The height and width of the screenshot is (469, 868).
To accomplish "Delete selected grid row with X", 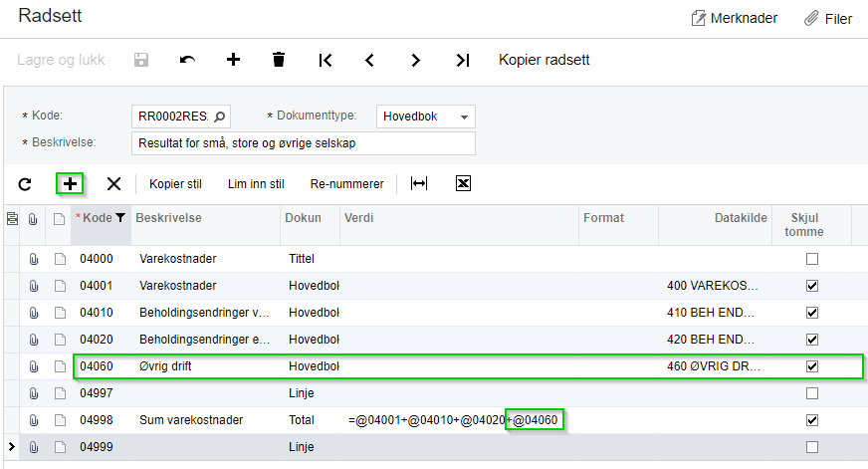I will pyautogui.click(x=113, y=184).
